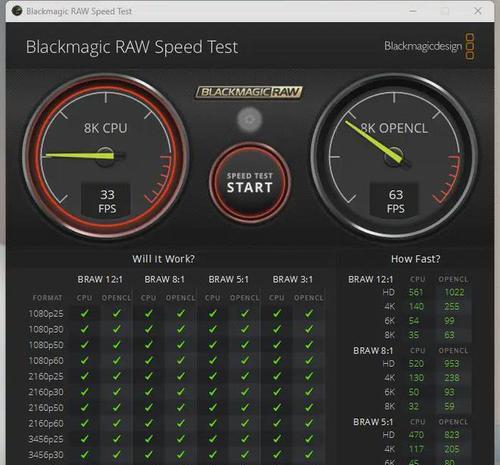The height and width of the screenshot is (465, 500).
Task: Click BRAW 8:1 HD OpenCL value 953
Action: (x=452, y=364)
